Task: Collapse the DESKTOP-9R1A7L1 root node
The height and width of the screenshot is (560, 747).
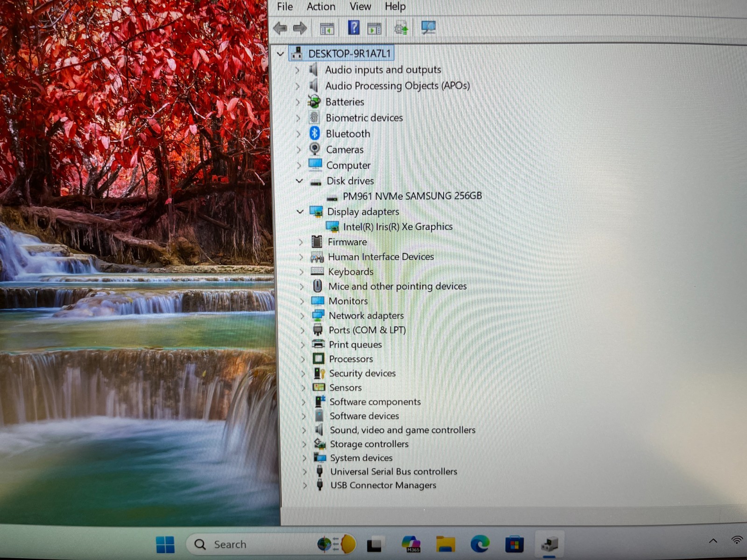Action: click(280, 54)
